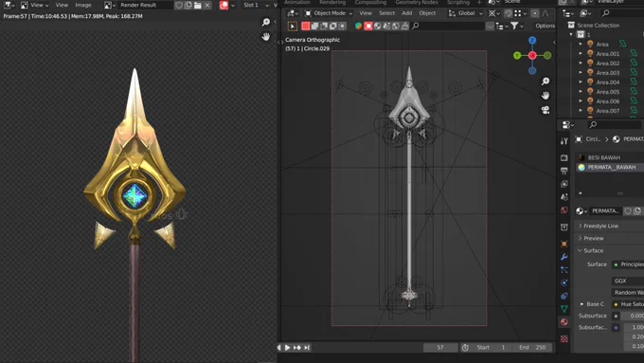Open the View Layer properties tab icon
The image size is (644, 363).
[x=563, y=184]
